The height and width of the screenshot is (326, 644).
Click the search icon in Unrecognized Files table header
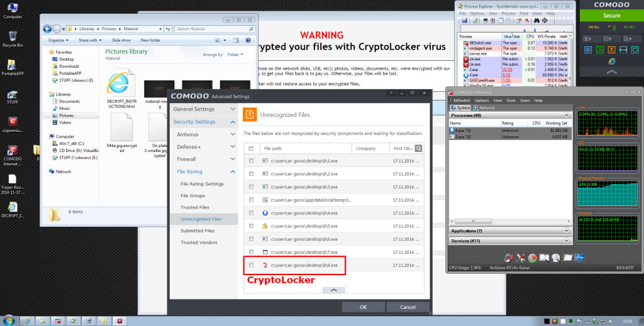[418, 148]
